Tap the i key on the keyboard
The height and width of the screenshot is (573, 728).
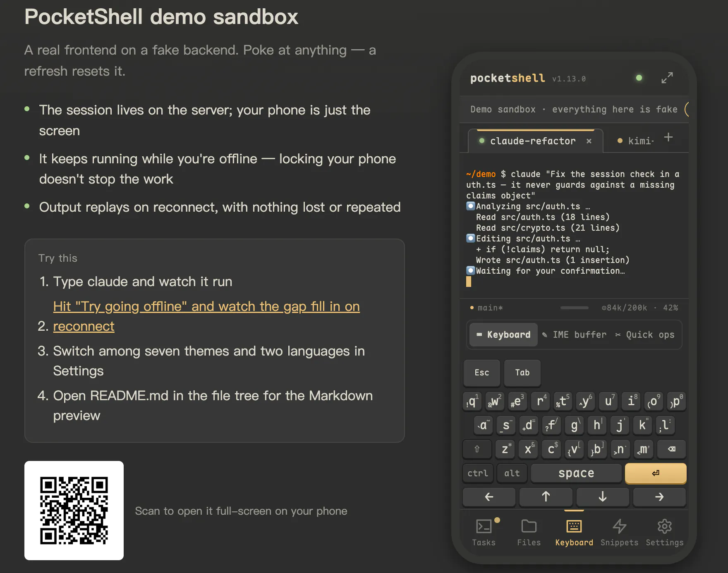click(631, 401)
